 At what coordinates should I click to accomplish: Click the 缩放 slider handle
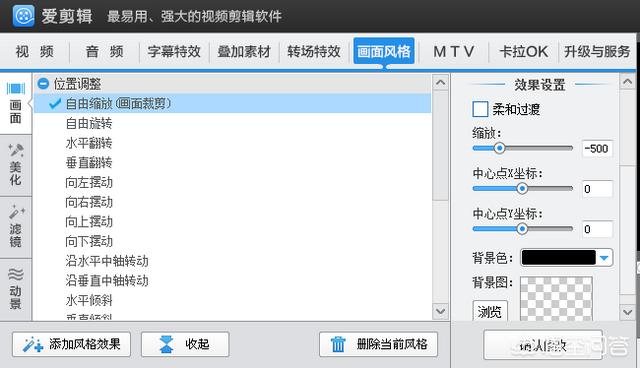[499, 148]
